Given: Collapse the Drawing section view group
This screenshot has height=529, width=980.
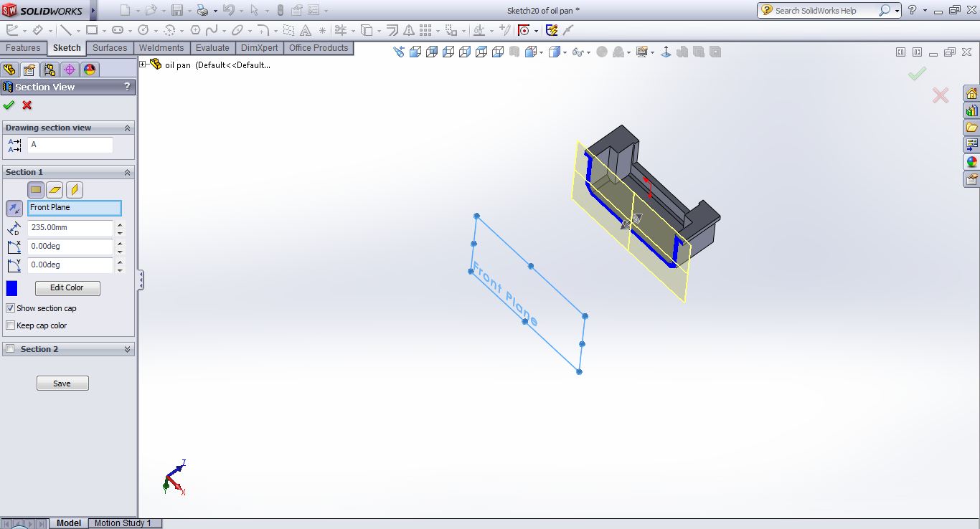Looking at the screenshot, I should tap(128, 128).
